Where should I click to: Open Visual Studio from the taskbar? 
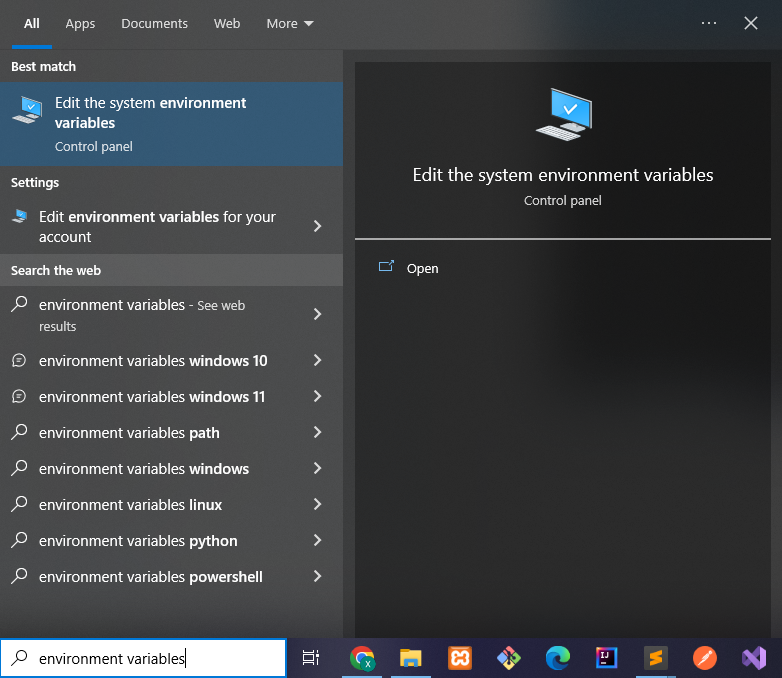[x=754, y=658]
